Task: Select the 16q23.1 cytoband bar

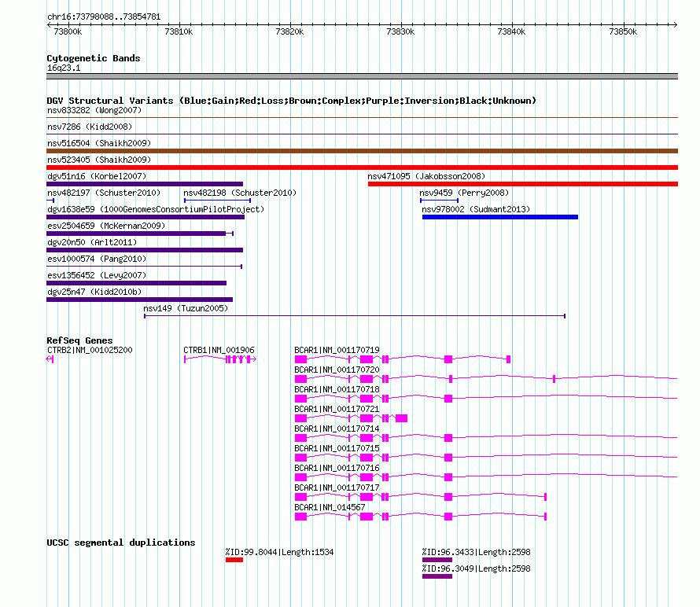Action: (362, 76)
